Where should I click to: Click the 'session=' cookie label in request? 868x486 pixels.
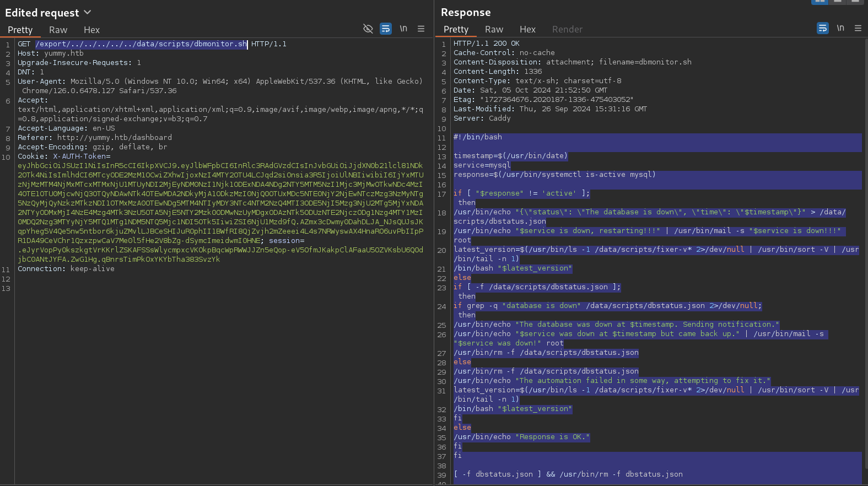[287, 241]
